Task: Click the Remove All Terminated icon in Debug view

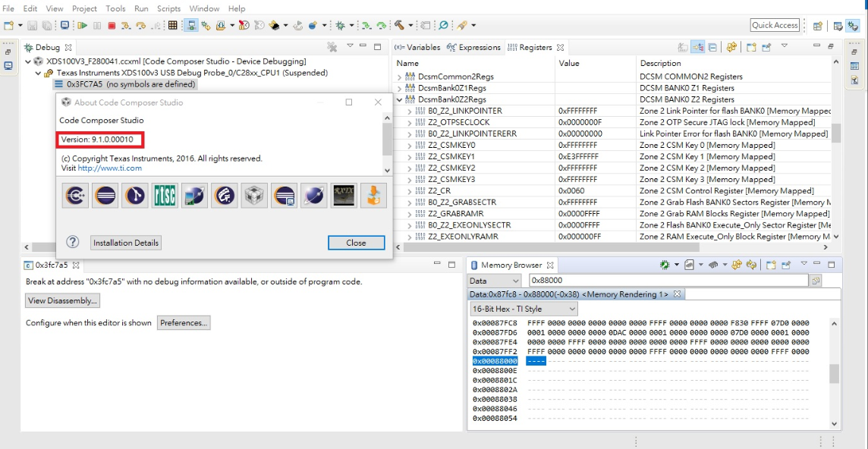Action: pos(332,47)
